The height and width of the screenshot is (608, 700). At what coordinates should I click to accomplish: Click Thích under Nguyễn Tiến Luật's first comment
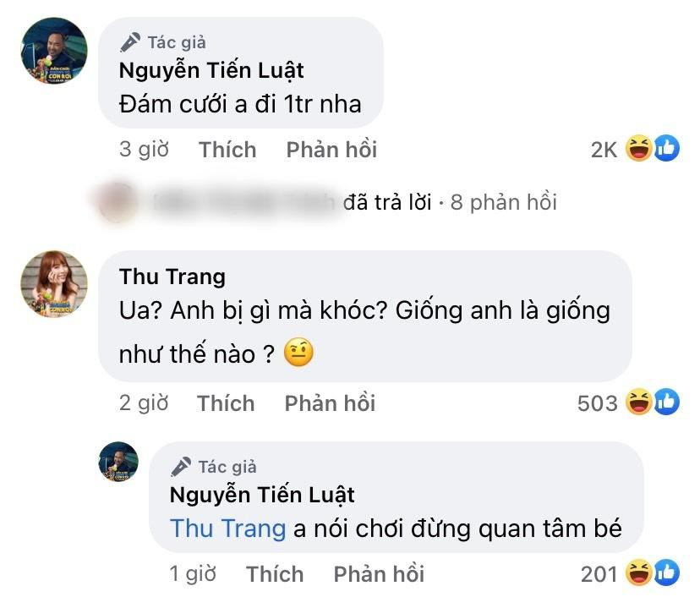click(227, 149)
